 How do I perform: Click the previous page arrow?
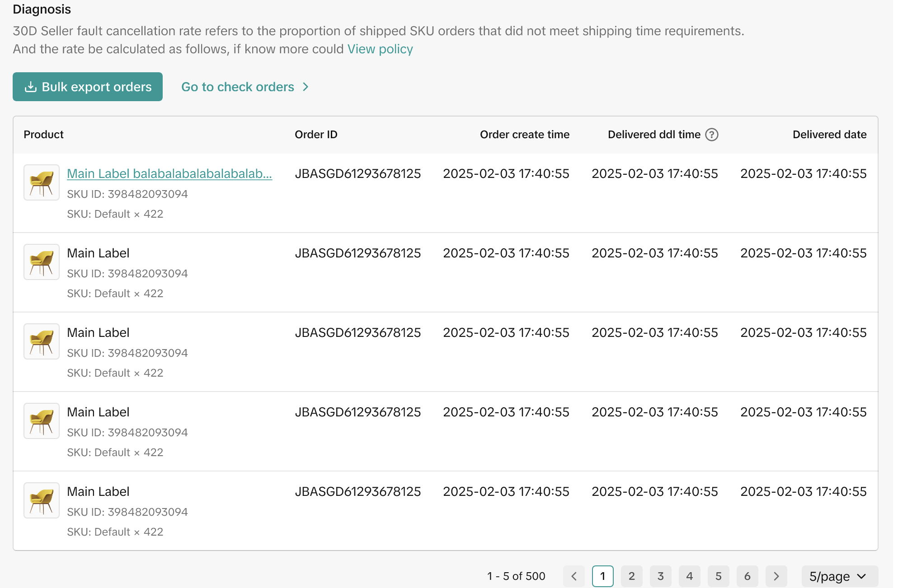pyautogui.click(x=574, y=576)
